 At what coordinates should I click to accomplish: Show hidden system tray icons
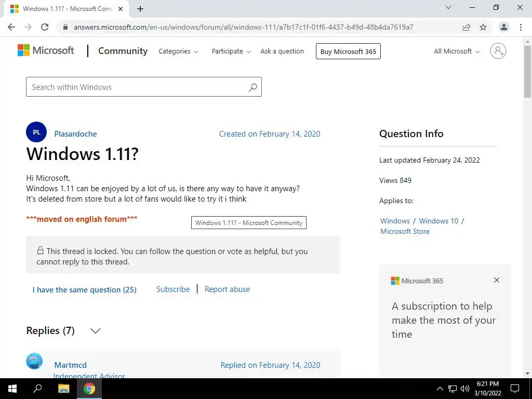pyautogui.click(x=440, y=389)
